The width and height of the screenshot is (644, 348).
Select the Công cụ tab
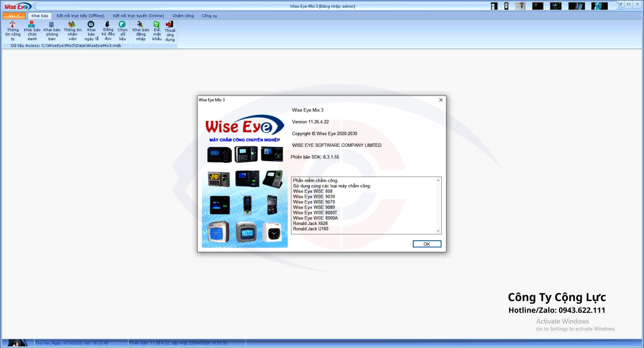coord(209,16)
